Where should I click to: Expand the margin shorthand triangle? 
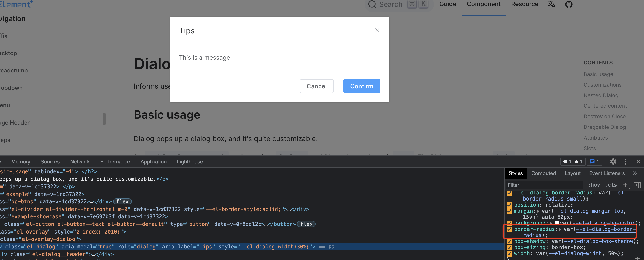538,211
